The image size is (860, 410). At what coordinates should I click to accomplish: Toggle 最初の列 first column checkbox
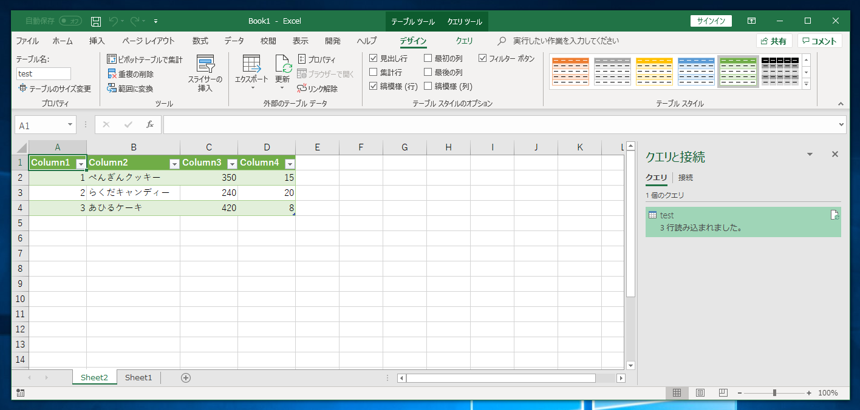tap(428, 58)
